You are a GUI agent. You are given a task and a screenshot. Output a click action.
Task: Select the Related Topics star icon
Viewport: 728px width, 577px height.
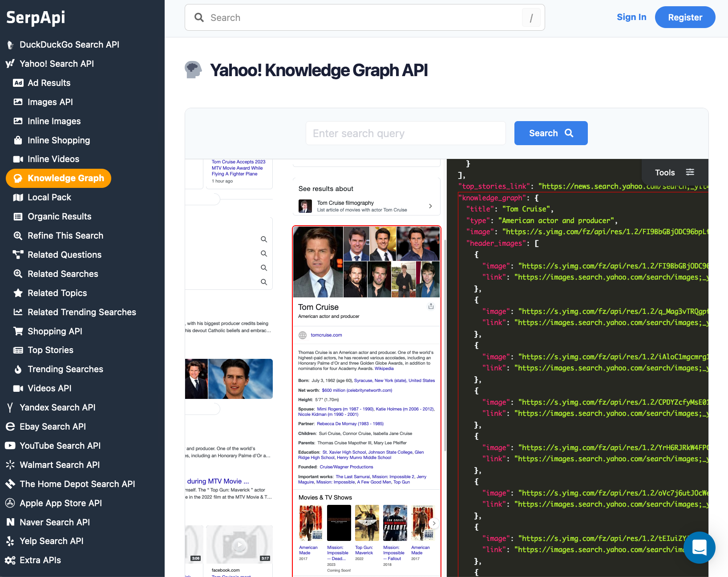click(x=18, y=293)
